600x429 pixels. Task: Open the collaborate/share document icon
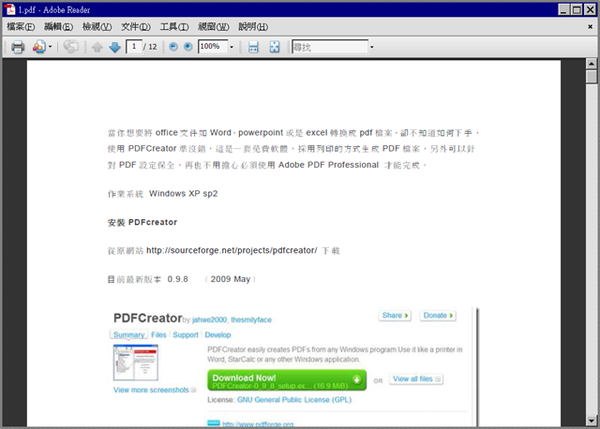[x=39, y=47]
